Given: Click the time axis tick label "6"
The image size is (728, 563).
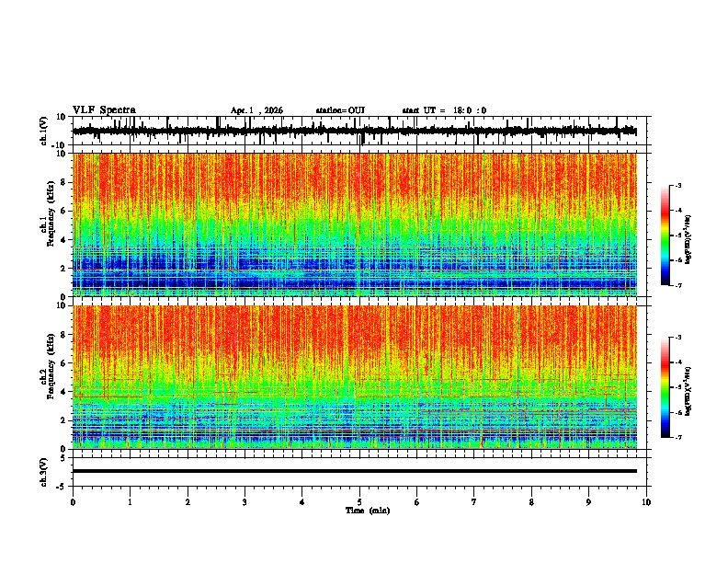Looking at the screenshot, I should (417, 502).
